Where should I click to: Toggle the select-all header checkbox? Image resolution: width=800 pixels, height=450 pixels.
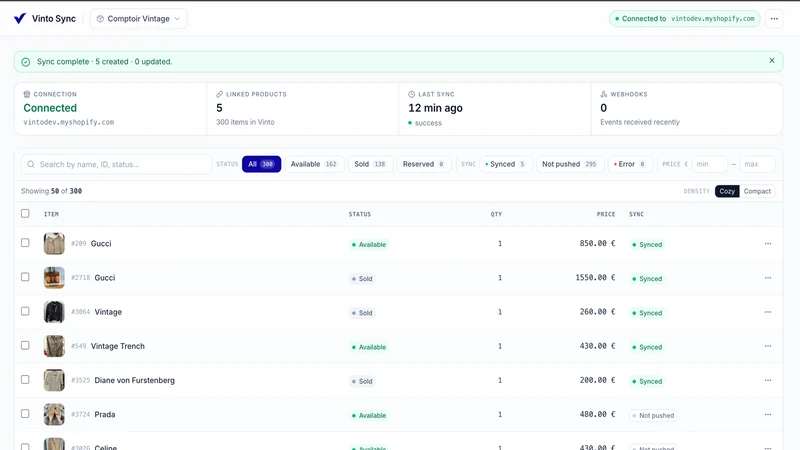coord(25,213)
